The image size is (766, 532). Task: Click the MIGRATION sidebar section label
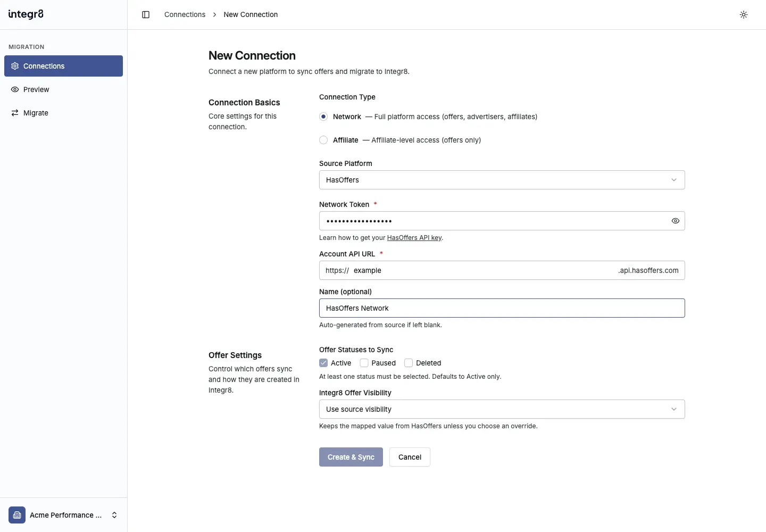(27, 47)
